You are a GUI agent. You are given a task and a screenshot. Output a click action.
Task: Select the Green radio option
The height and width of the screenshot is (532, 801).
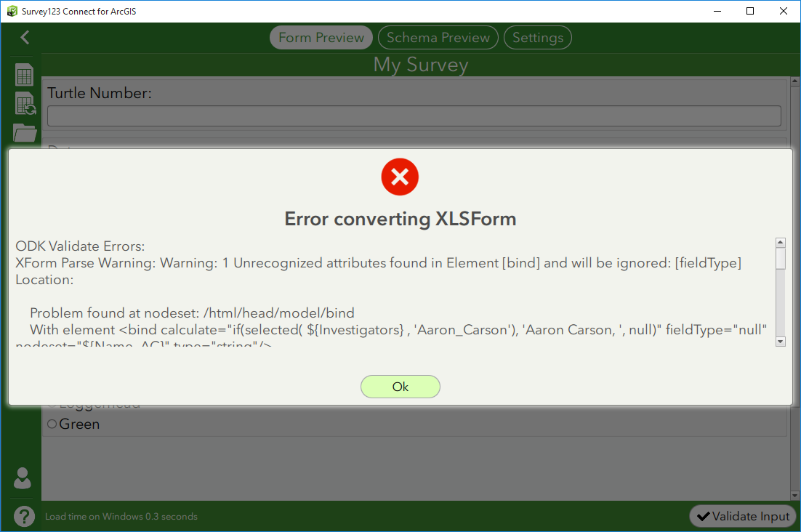tap(52, 424)
